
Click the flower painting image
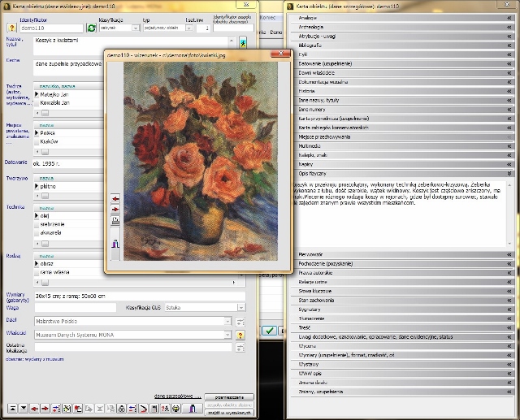click(x=201, y=161)
